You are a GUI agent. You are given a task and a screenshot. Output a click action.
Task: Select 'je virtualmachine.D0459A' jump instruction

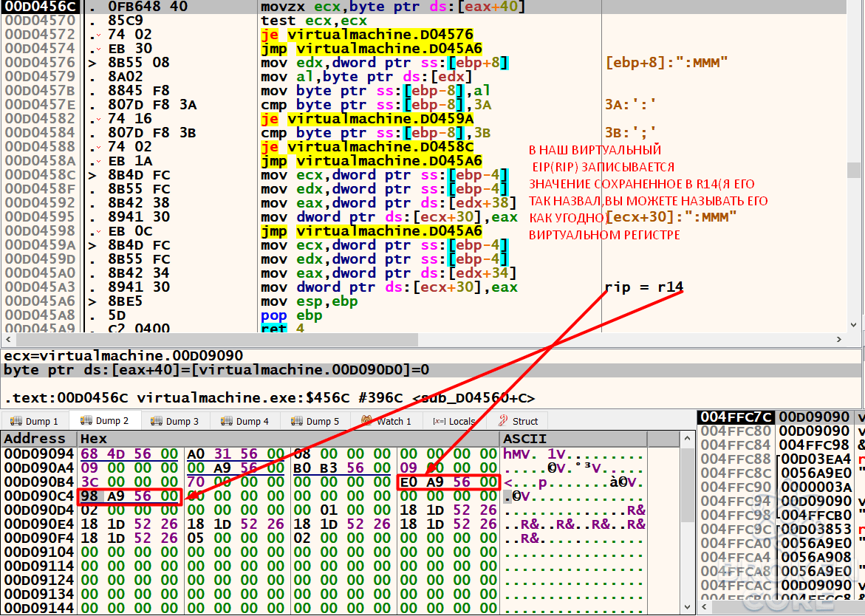367,119
